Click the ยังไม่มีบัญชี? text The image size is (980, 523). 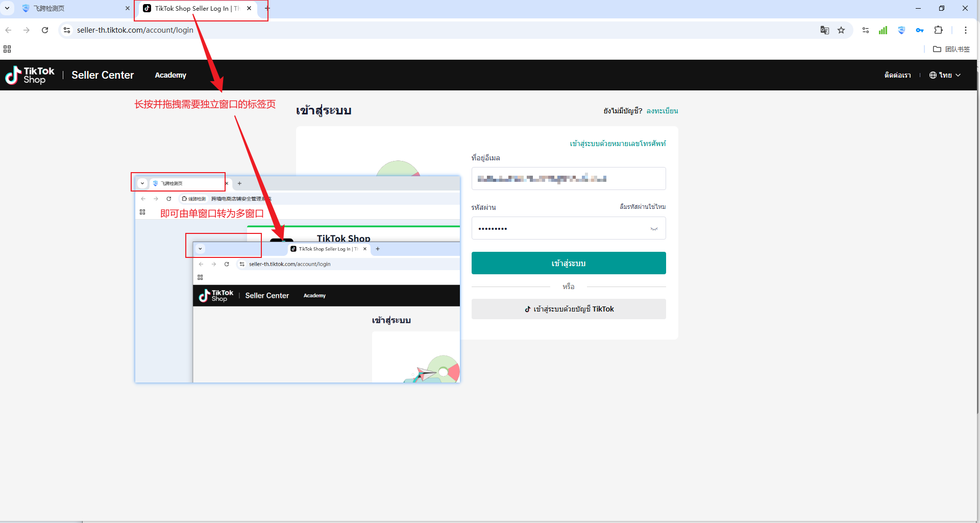623,111
